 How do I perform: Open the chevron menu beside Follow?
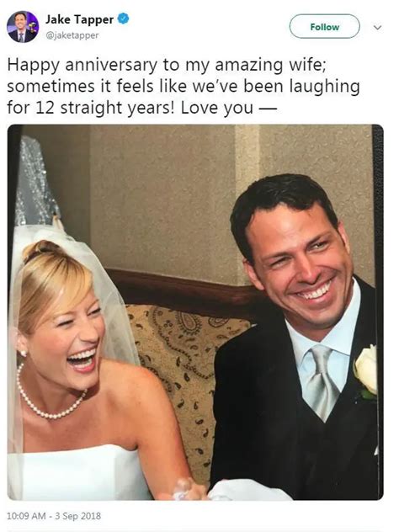377,27
